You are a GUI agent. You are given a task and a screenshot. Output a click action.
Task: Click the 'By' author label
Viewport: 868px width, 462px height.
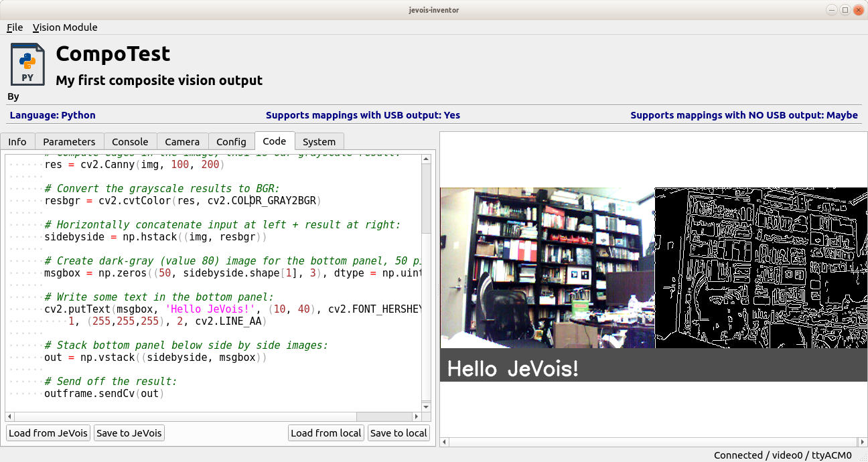13,97
